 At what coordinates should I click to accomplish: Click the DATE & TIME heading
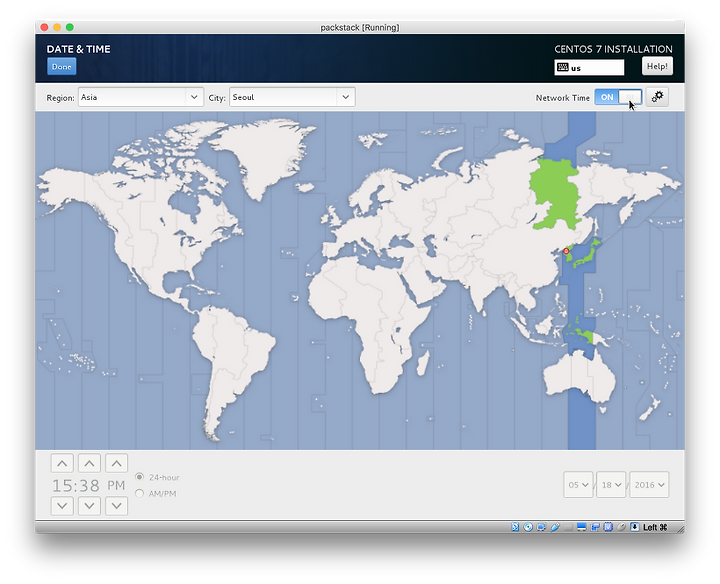tap(79, 49)
